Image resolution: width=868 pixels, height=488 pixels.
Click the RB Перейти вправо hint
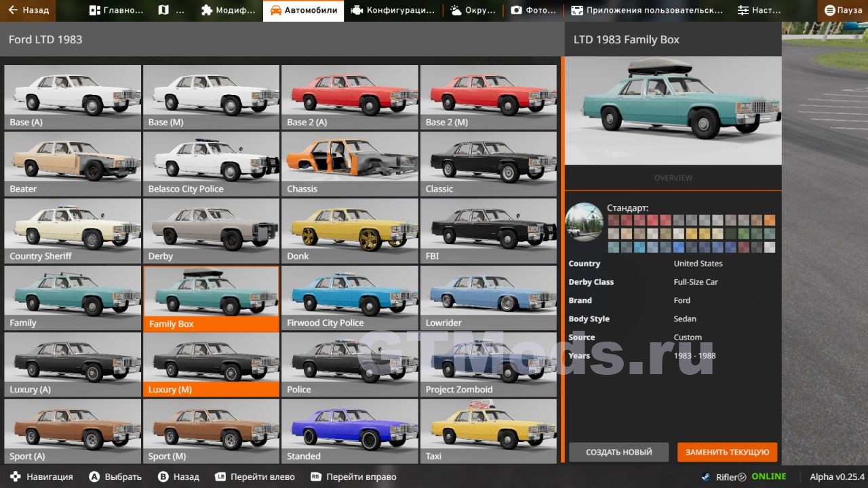click(354, 476)
